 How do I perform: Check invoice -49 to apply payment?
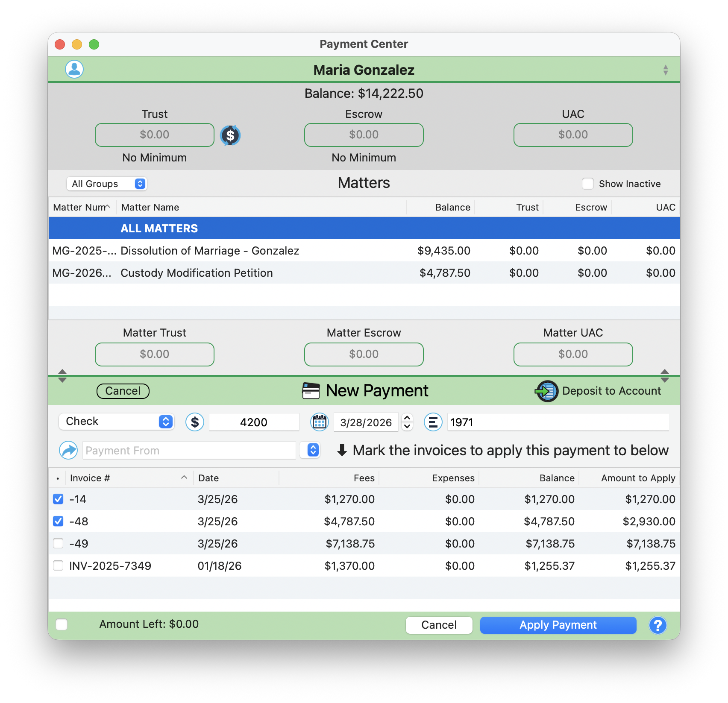point(58,543)
